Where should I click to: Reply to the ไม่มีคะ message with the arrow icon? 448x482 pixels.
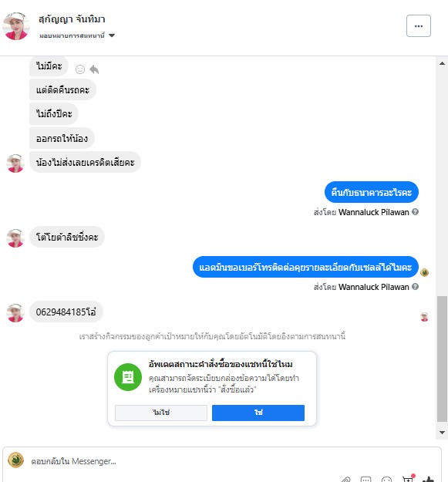point(94,69)
